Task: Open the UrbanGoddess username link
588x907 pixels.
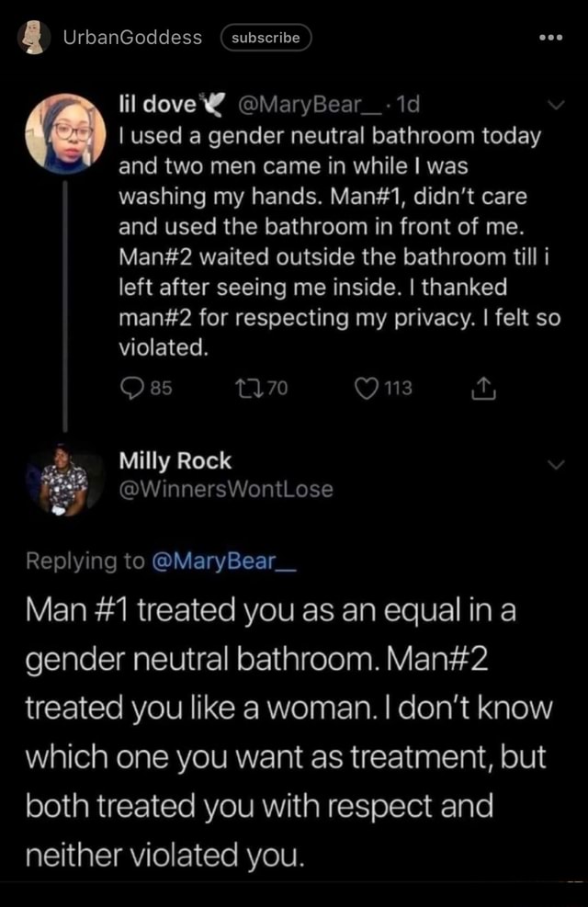Action: tap(131, 38)
